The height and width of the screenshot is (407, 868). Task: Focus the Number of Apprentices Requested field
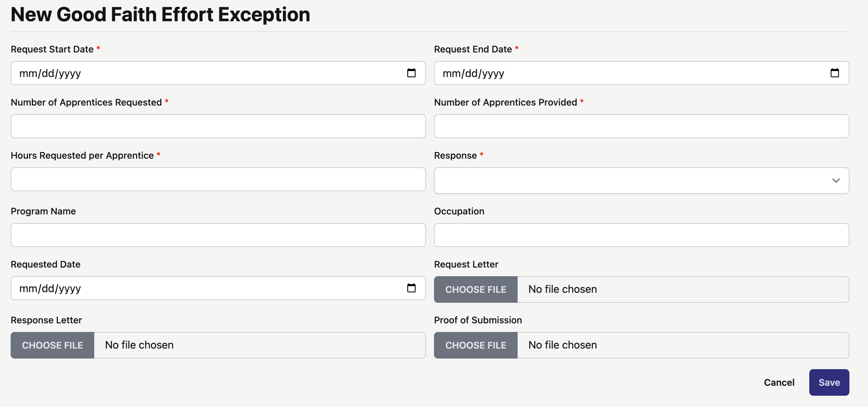click(218, 126)
